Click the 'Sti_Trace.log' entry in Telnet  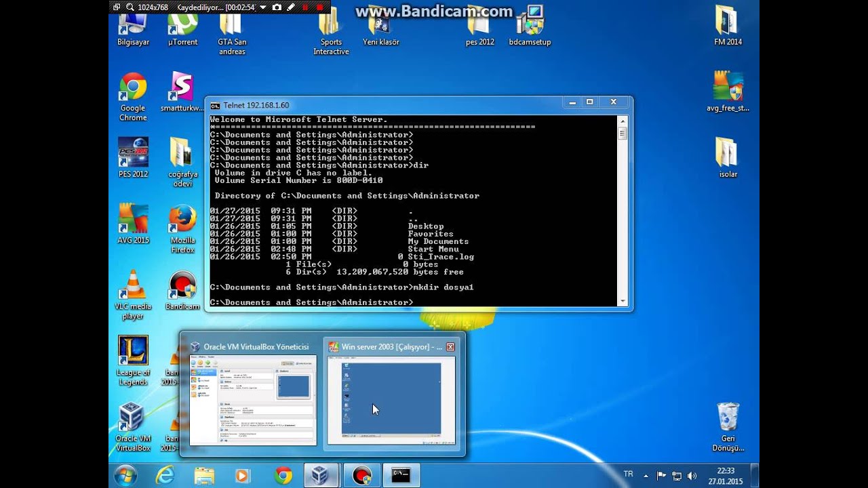pos(441,257)
